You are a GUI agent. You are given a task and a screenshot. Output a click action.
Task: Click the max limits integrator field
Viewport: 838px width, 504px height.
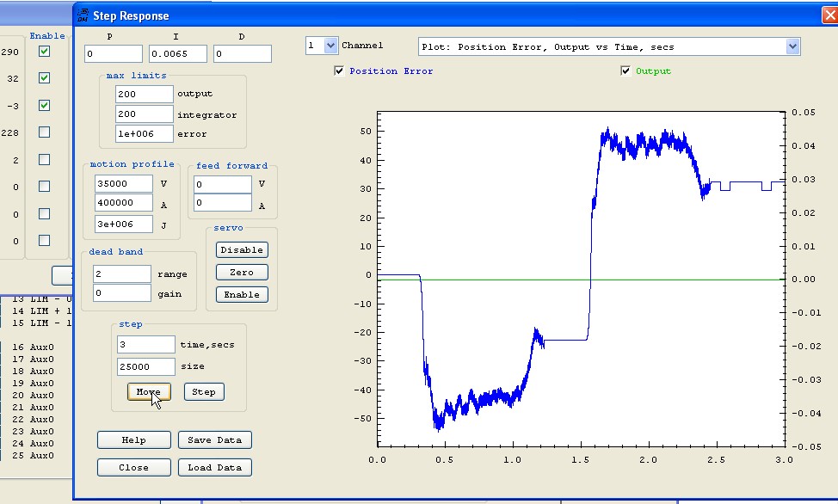[x=144, y=114]
